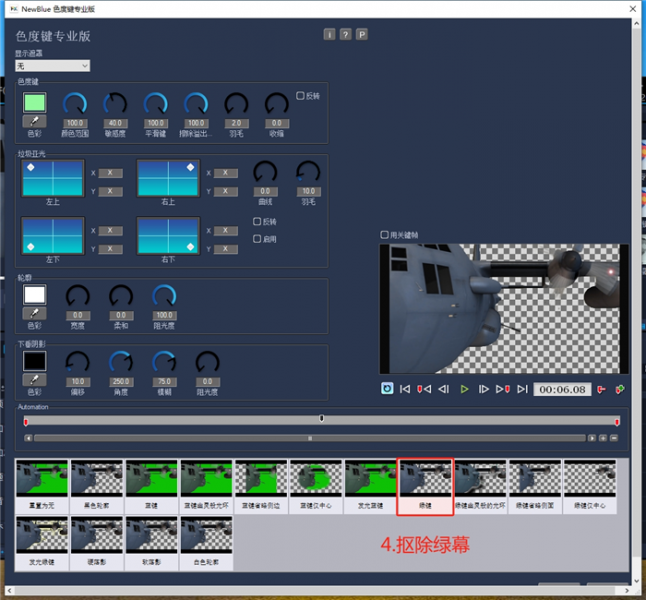Viewport: 646px width, 600px height.
Task: Jump to the first frame of preview
Action: click(x=405, y=389)
